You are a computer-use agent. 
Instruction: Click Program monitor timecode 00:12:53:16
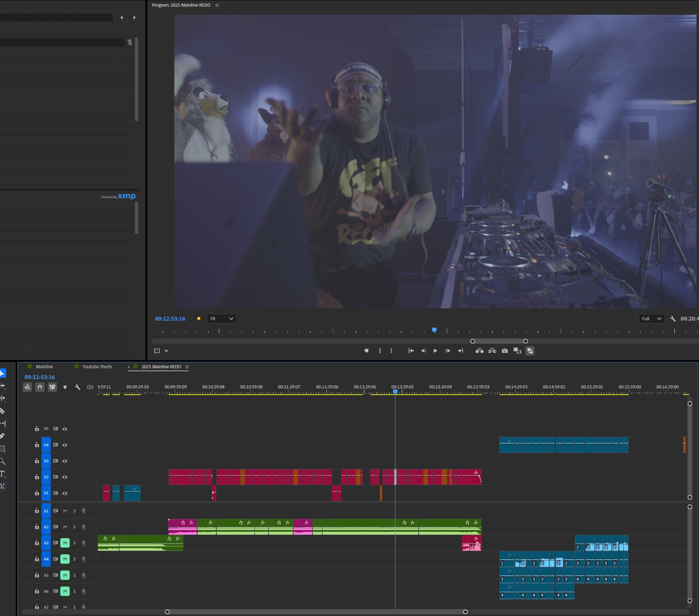coord(170,318)
